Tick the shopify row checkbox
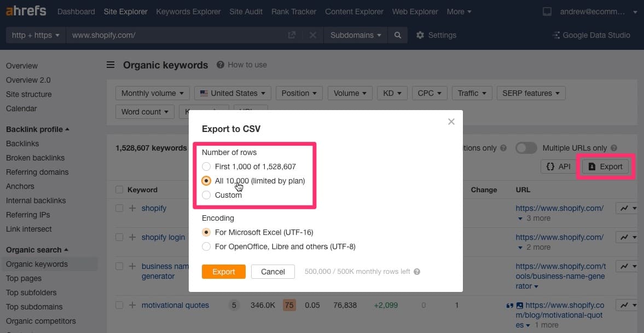Viewport: 644px width, 333px height. (x=119, y=209)
